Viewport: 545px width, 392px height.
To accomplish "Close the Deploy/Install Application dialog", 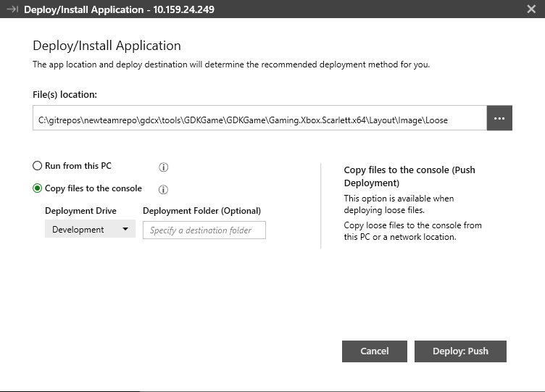I will [531, 9].
